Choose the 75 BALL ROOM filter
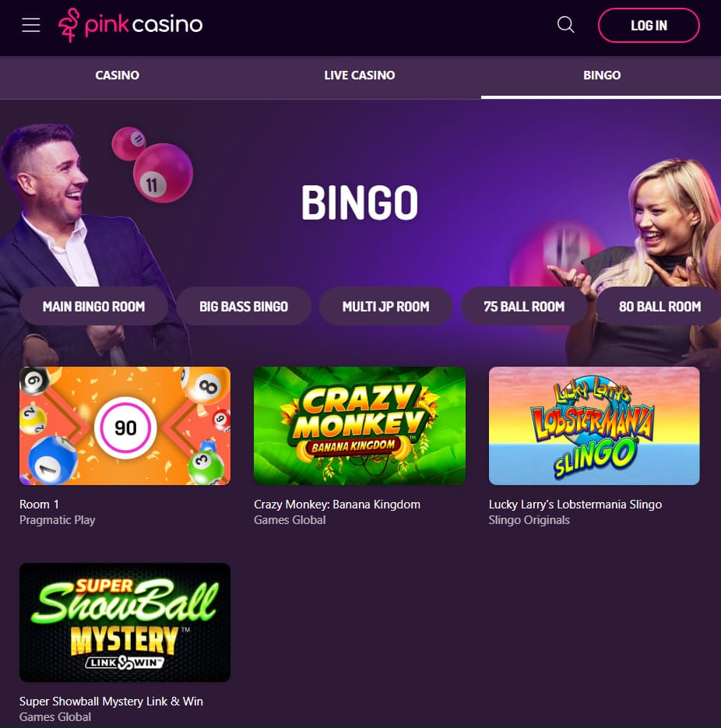The width and height of the screenshot is (721, 728). tap(524, 307)
